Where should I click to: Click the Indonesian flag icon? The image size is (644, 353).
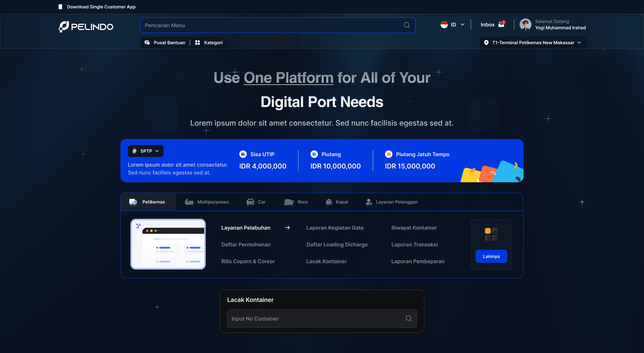[444, 24]
